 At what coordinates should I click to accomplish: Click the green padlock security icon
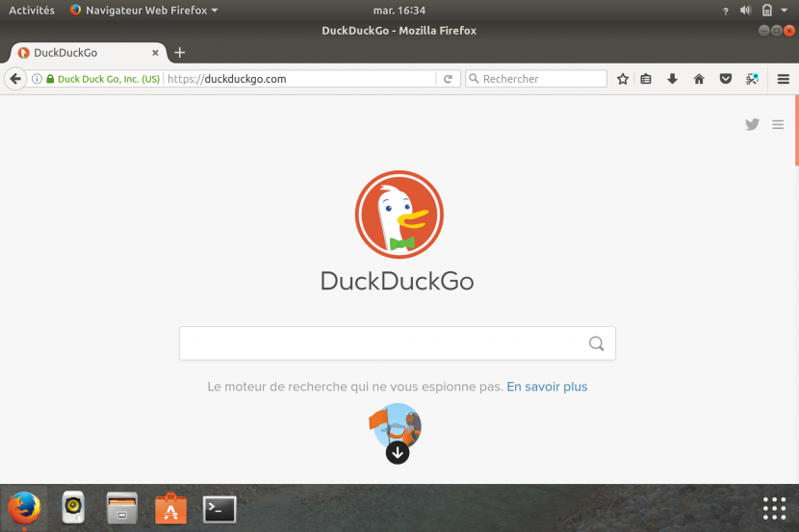pyautogui.click(x=50, y=79)
